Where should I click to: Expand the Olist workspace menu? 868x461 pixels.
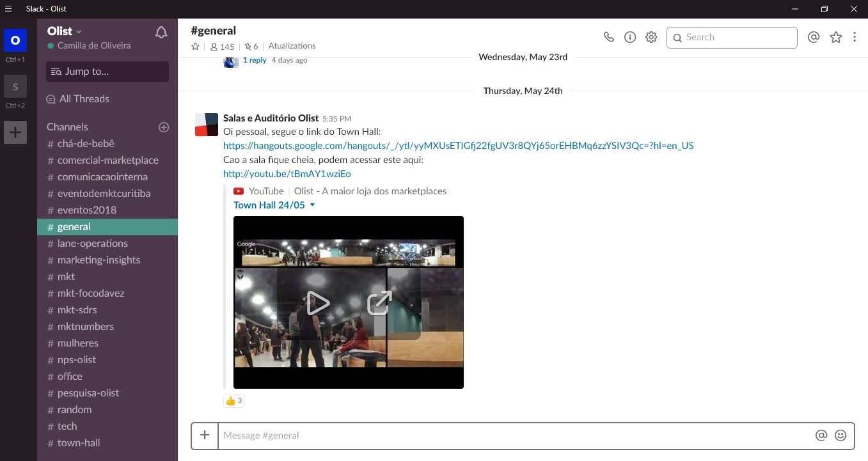tap(65, 31)
